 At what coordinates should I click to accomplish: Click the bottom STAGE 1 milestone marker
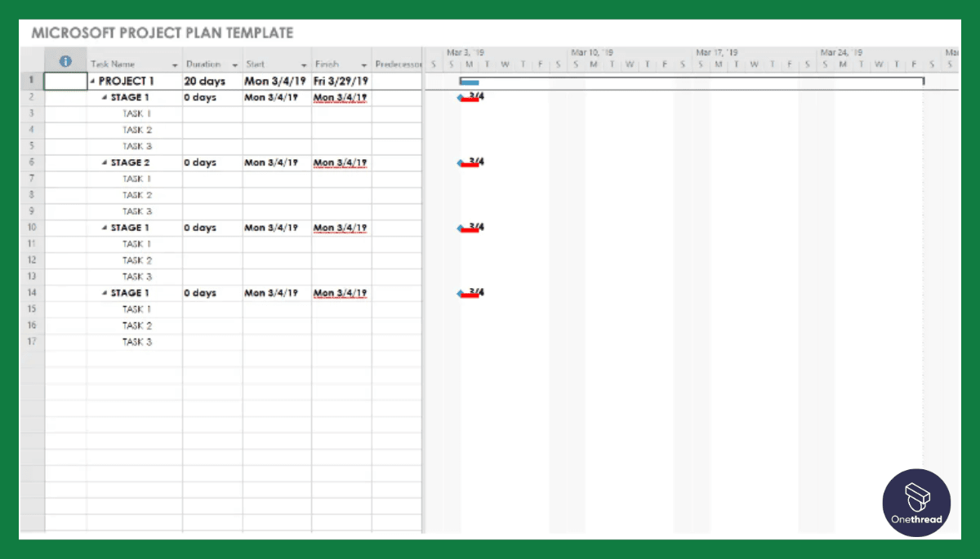(461, 293)
